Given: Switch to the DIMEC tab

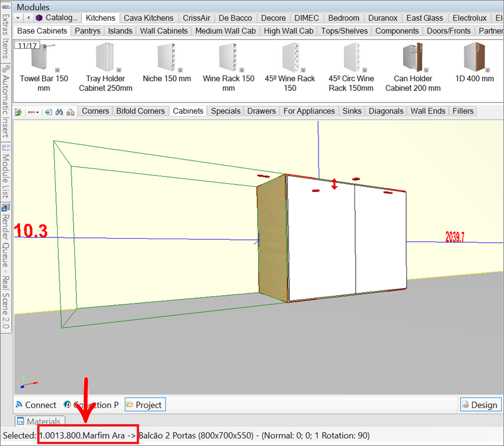Looking at the screenshot, I should tap(307, 18).
